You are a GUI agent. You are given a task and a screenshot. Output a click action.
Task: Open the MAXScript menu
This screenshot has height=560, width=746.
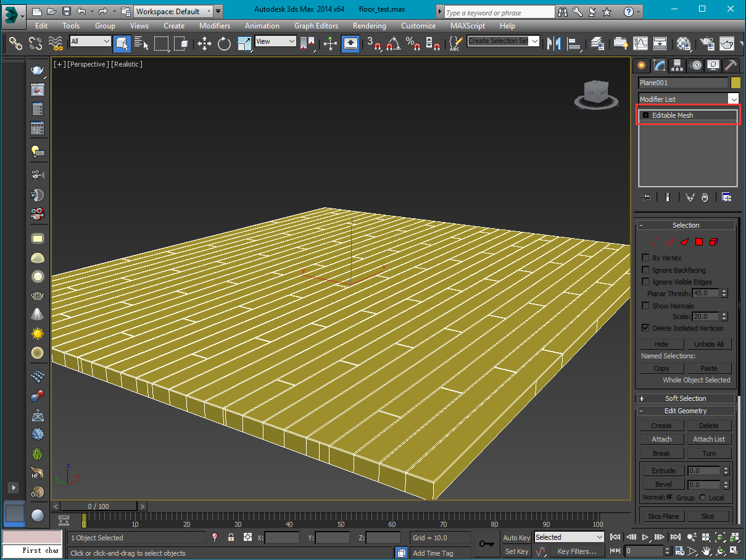(468, 26)
